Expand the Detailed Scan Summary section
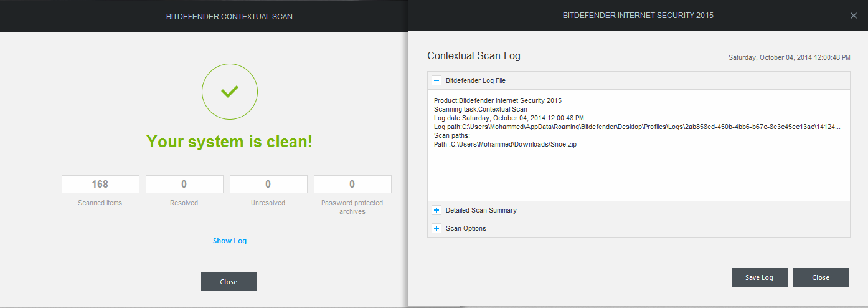 point(436,210)
